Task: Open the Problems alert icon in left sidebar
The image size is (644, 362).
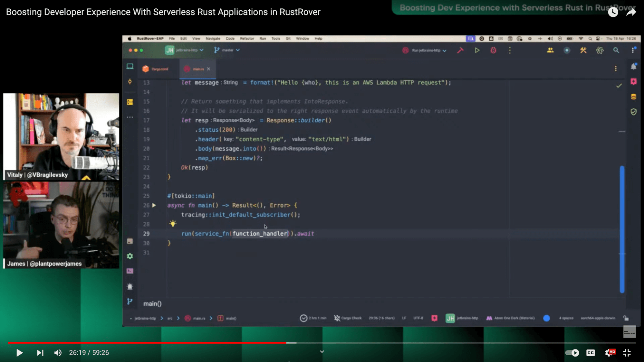Action: [x=130, y=286]
